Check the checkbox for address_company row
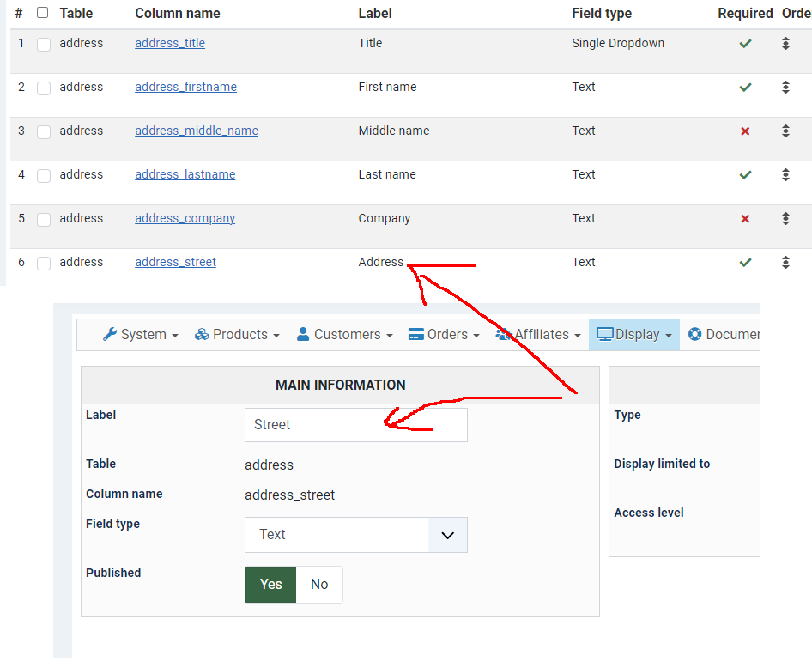The image size is (812, 668). [x=44, y=220]
